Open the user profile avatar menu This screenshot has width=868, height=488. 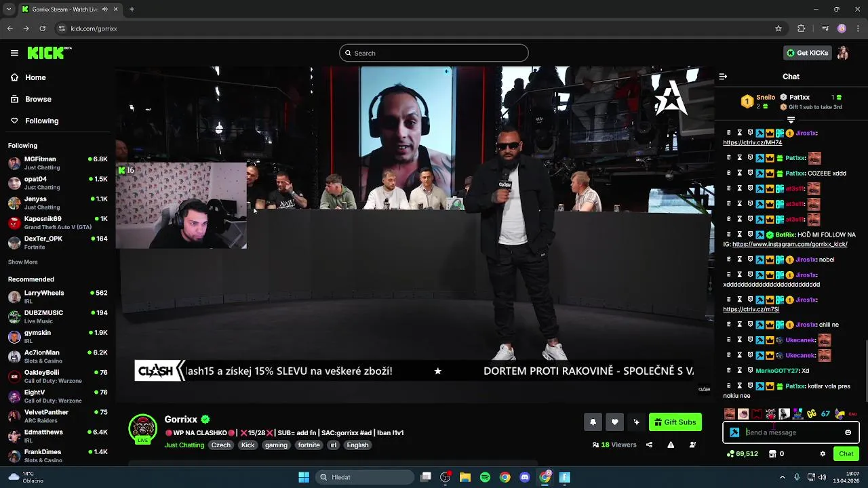click(843, 53)
